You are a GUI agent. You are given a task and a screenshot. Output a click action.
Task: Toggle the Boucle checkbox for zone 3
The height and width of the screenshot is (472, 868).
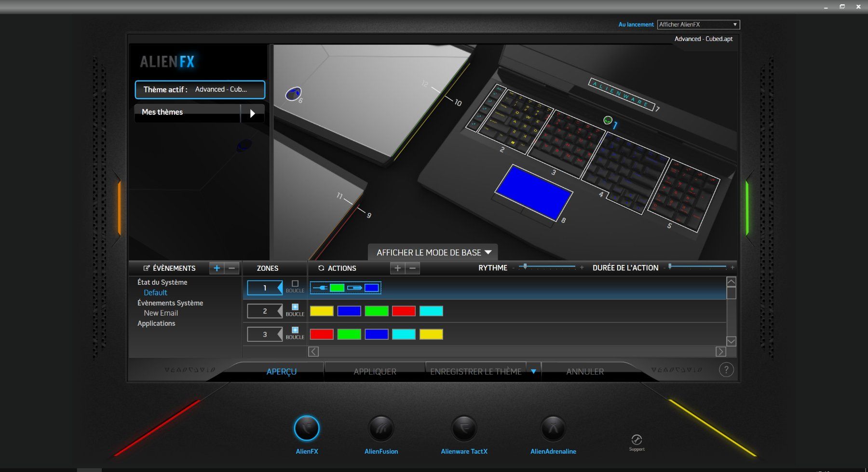[295, 330]
